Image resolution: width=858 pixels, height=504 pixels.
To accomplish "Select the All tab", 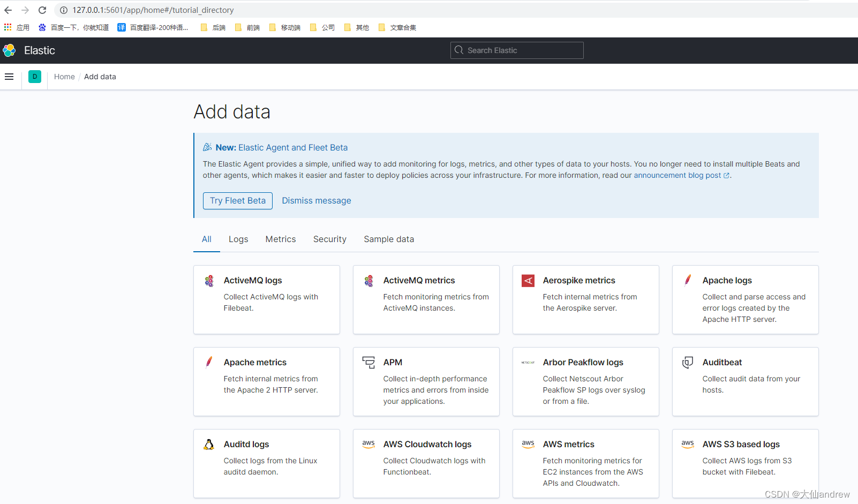I will pos(207,239).
